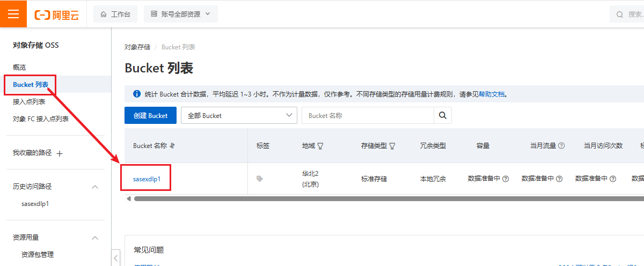Select 概览 in the sidebar
This screenshot has height=266, width=644.
pos(19,67)
